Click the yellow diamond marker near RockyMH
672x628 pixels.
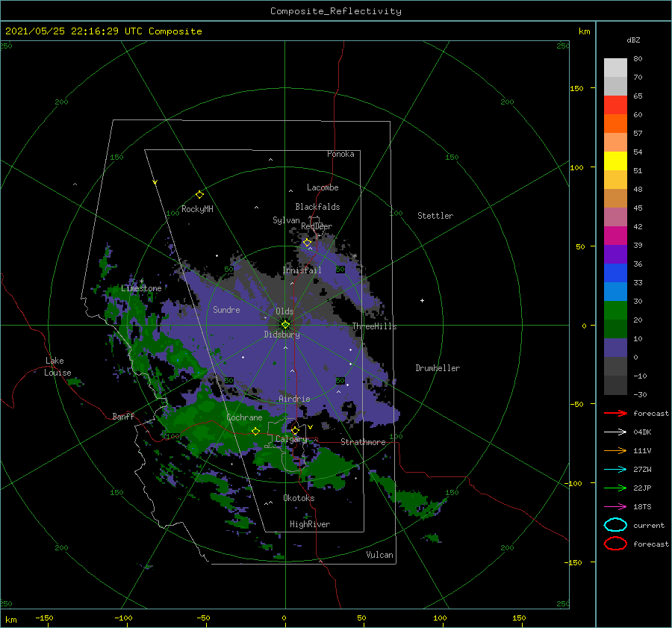199,195
